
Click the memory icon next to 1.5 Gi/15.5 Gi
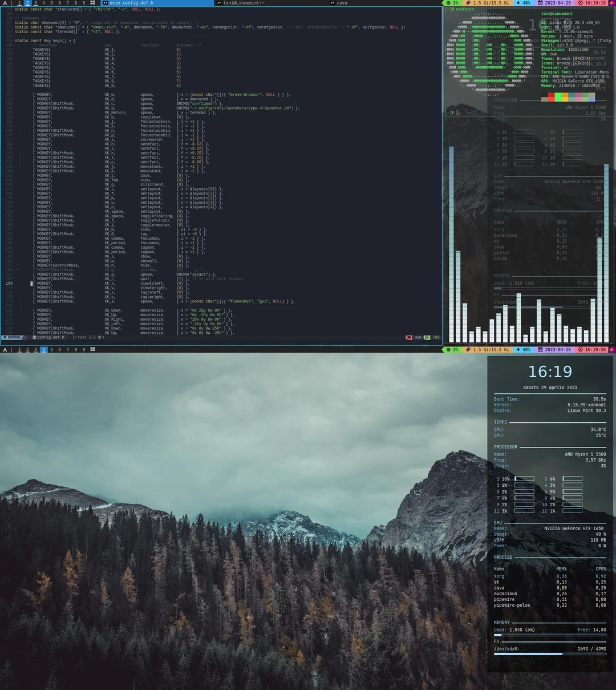click(468, 3)
